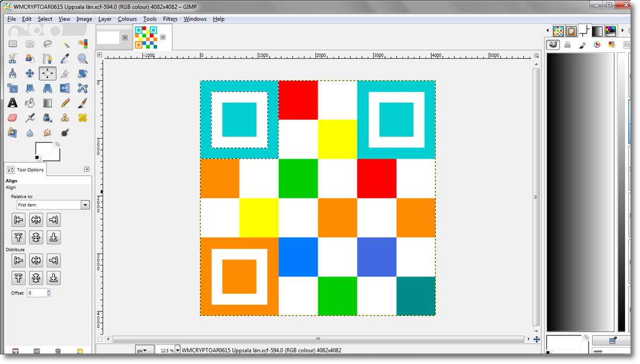Select the Flip tool

tap(65, 88)
